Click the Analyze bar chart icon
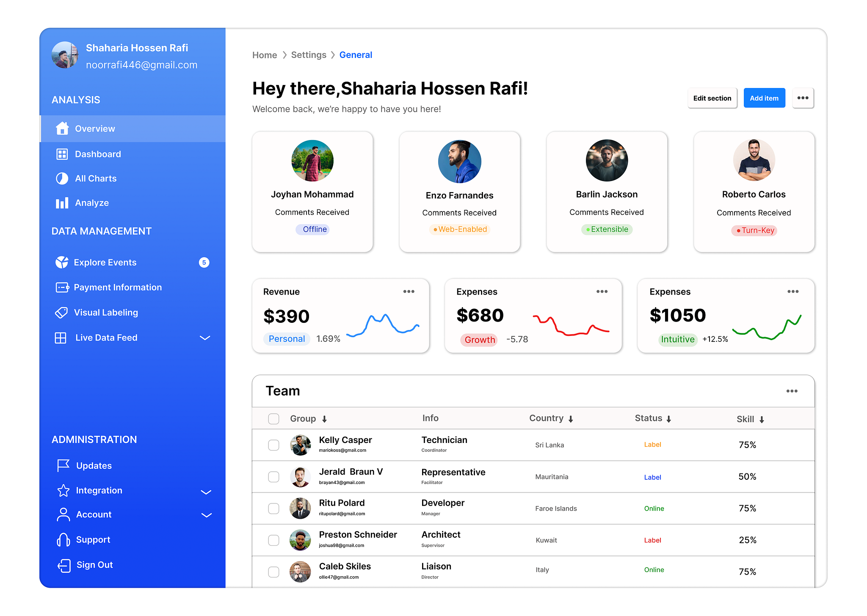The image size is (867, 616). pyautogui.click(x=62, y=203)
